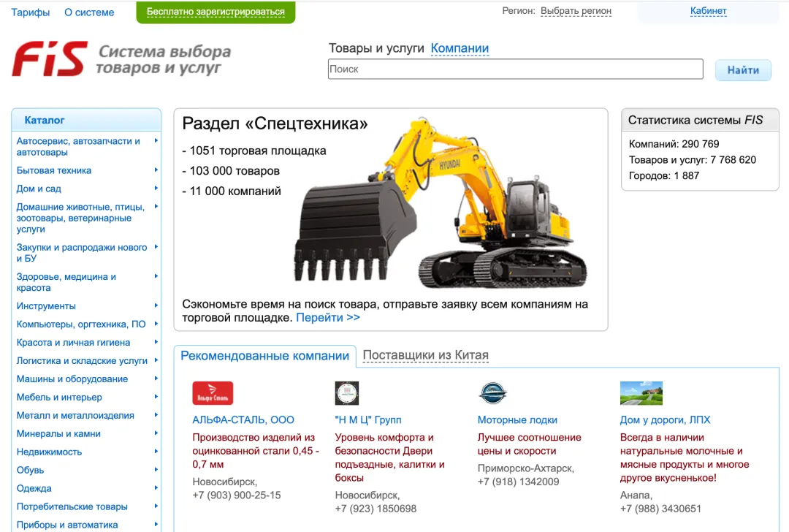Open Домашние животные, птицы category
Screen dimensions: 789x532
coord(80,218)
